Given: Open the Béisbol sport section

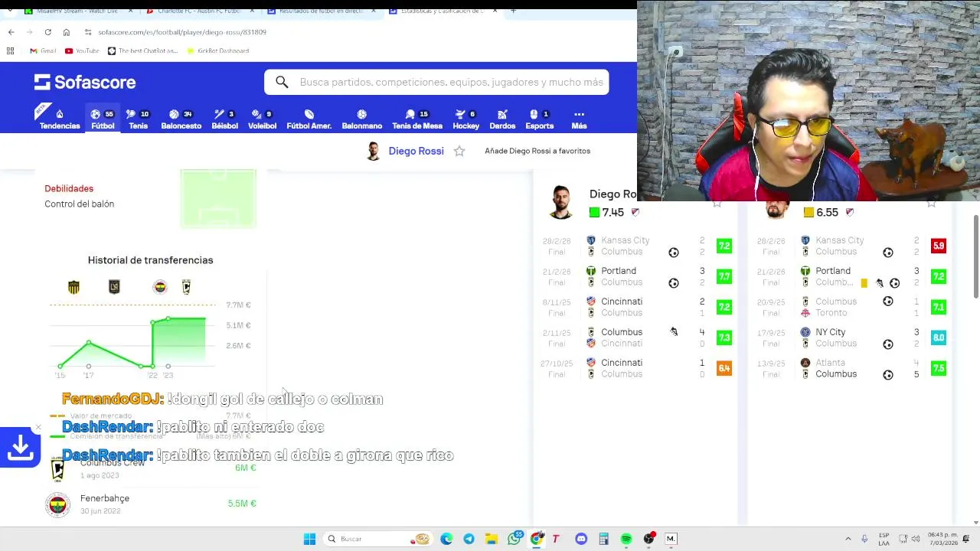Looking at the screenshot, I should [224, 119].
